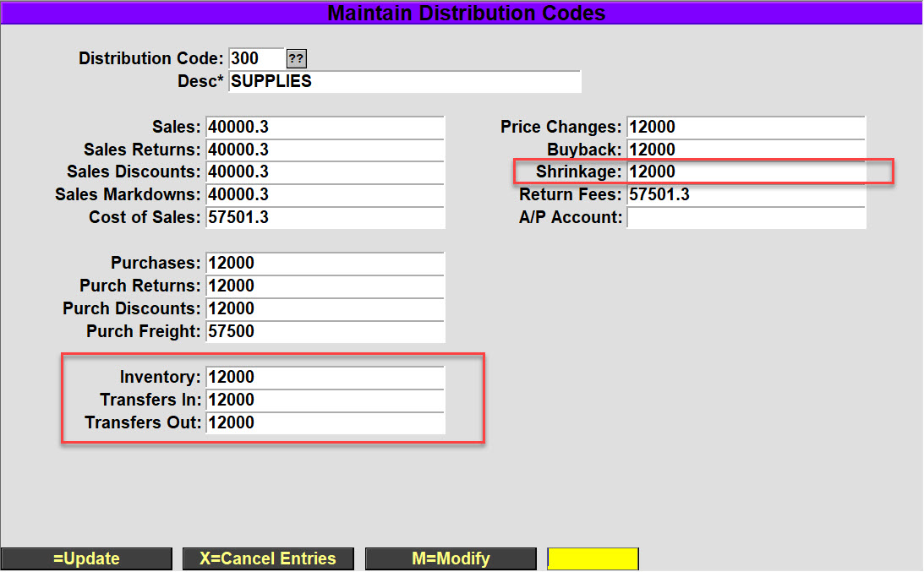Click X=Cancel Entries button
Image resolution: width=924 pixels, height=572 pixels.
(268, 559)
